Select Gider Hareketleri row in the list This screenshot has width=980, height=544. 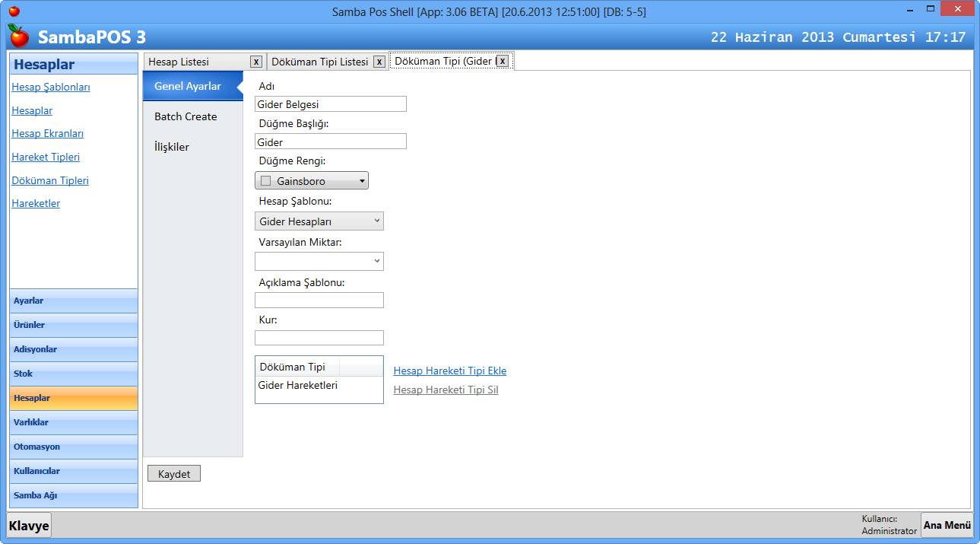298,386
